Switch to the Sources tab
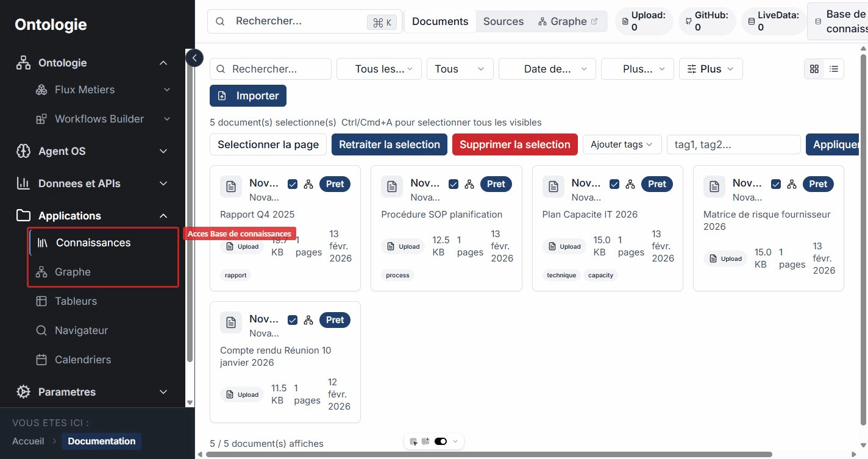The width and height of the screenshot is (868, 459). point(503,21)
